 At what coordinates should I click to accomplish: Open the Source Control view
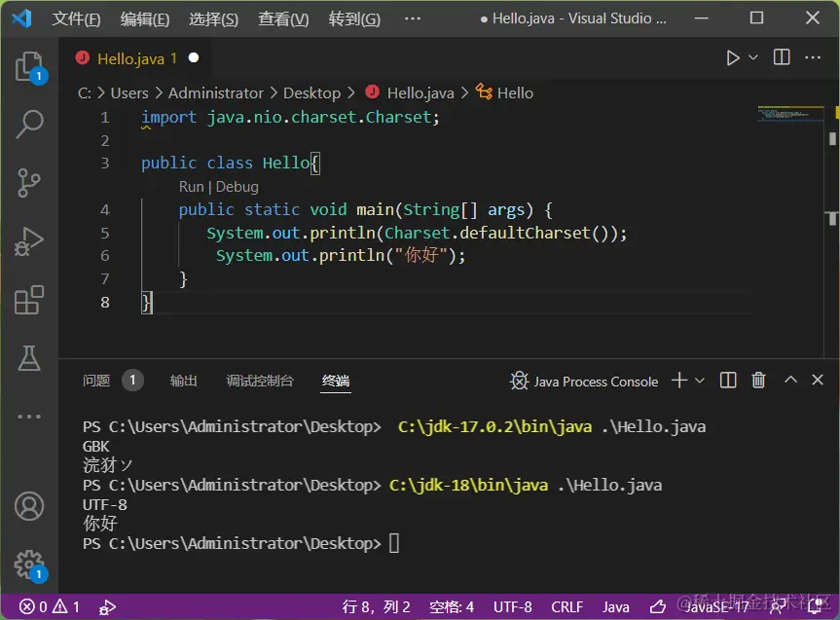(x=29, y=183)
